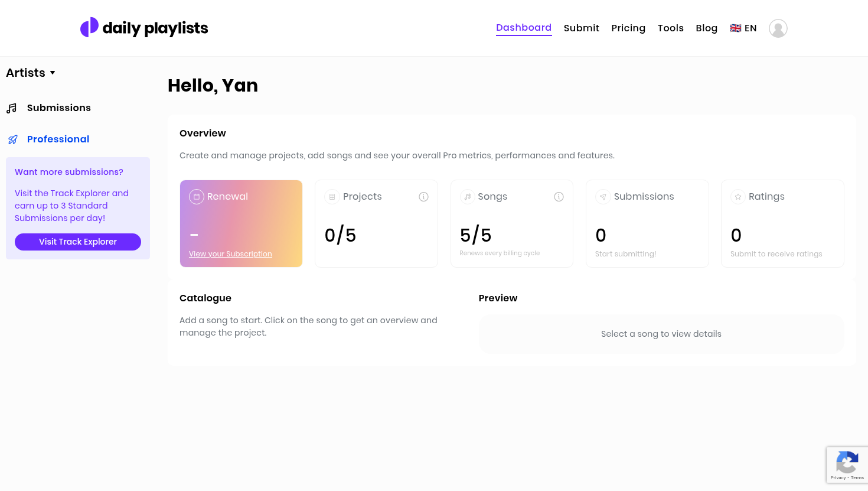Open the EN language selector
This screenshot has width=868, height=491.
point(743,28)
